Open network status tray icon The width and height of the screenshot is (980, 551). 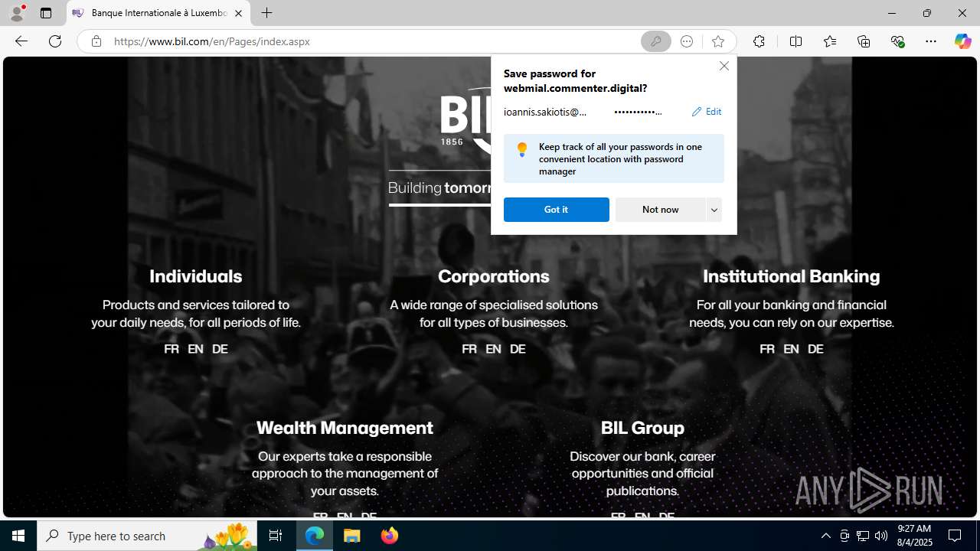[863, 536]
